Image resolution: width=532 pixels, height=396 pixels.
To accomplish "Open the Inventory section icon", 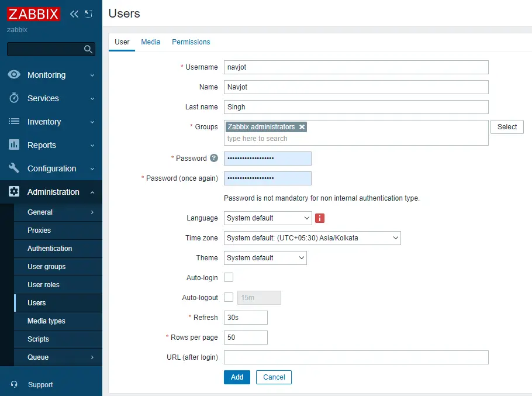I will 13,122.
